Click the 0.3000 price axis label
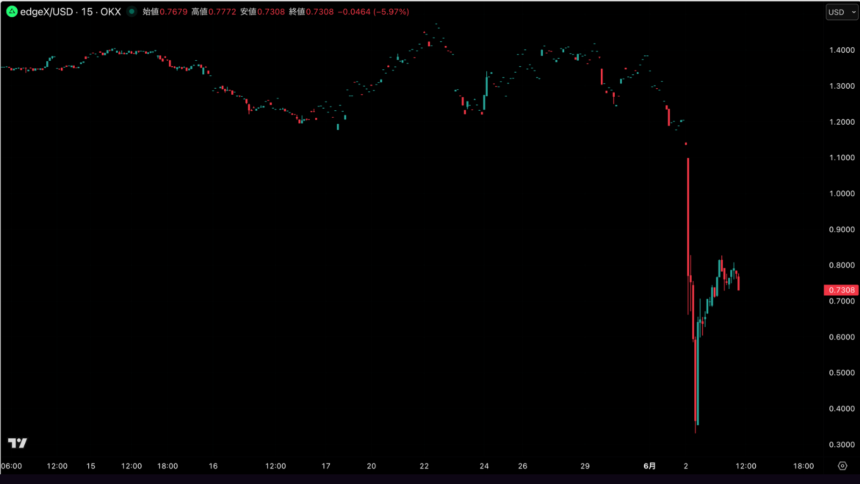Image resolution: width=860 pixels, height=484 pixels. pos(842,444)
